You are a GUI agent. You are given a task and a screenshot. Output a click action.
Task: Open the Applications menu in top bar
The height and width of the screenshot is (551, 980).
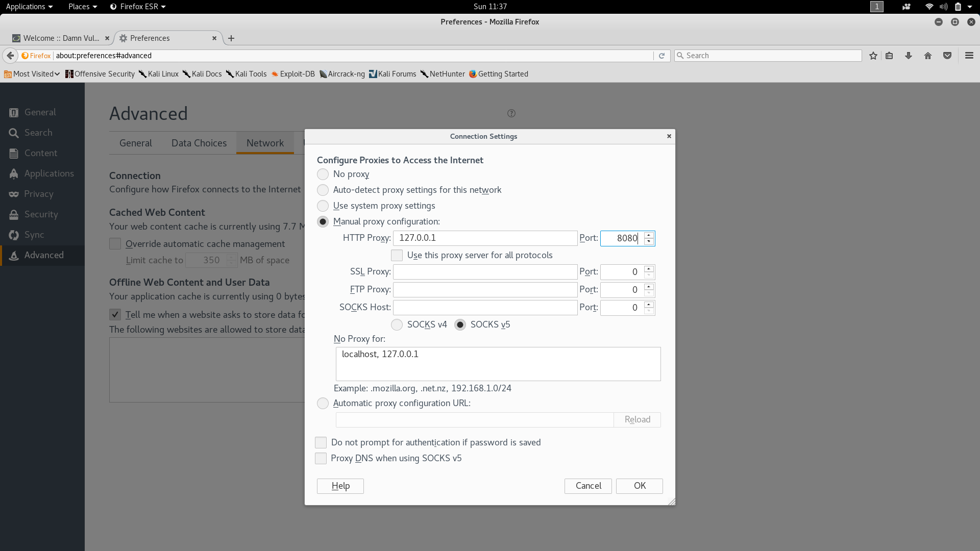pos(29,7)
